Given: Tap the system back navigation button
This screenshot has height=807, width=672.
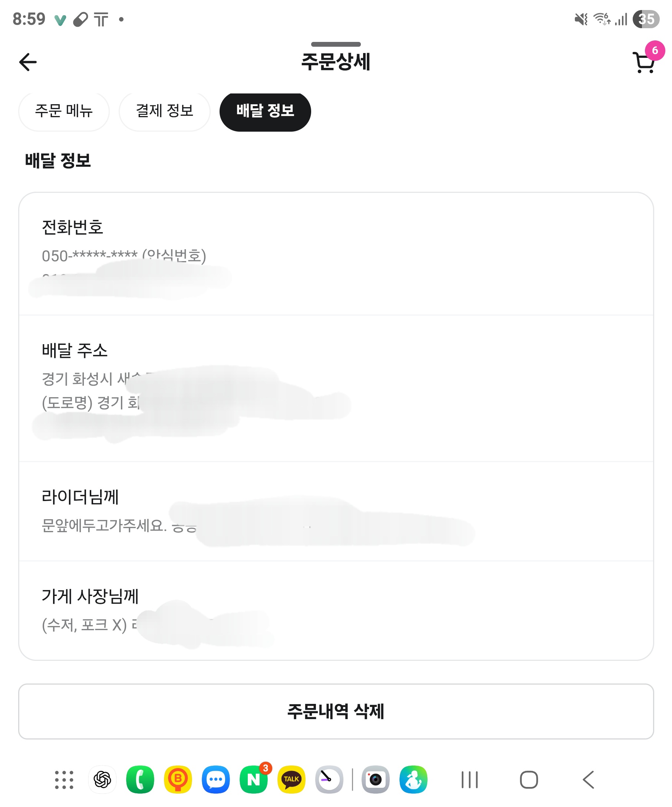Looking at the screenshot, I should point(588,780).
